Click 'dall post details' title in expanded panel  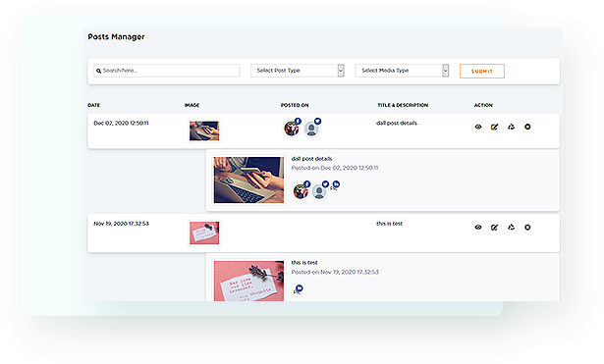click(x=311, y=159)
